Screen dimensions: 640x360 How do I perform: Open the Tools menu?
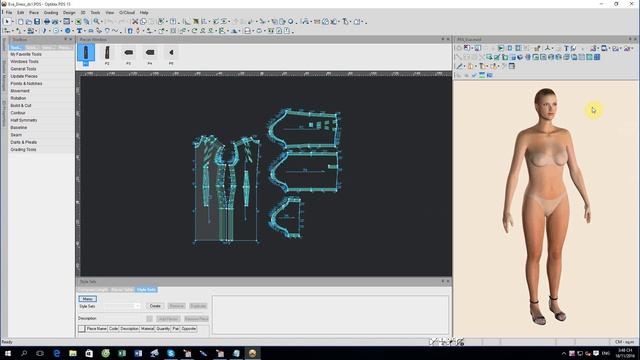coord(95,13)
